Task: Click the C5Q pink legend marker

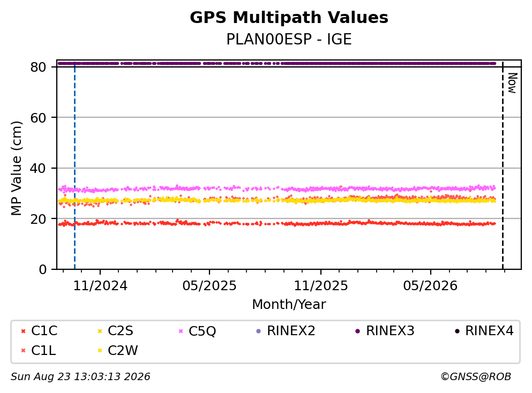Action: coord(181,331)
